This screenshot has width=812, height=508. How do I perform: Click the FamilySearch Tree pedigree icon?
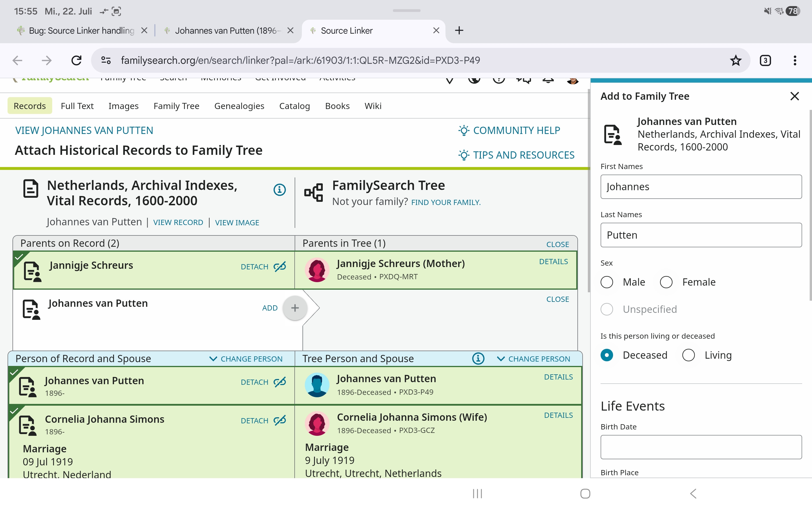tap(313, 193)
